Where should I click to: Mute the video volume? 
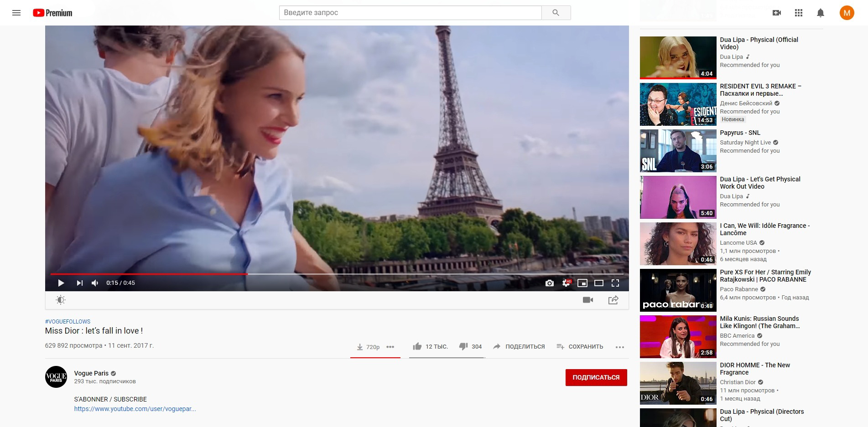click(95, 283)
